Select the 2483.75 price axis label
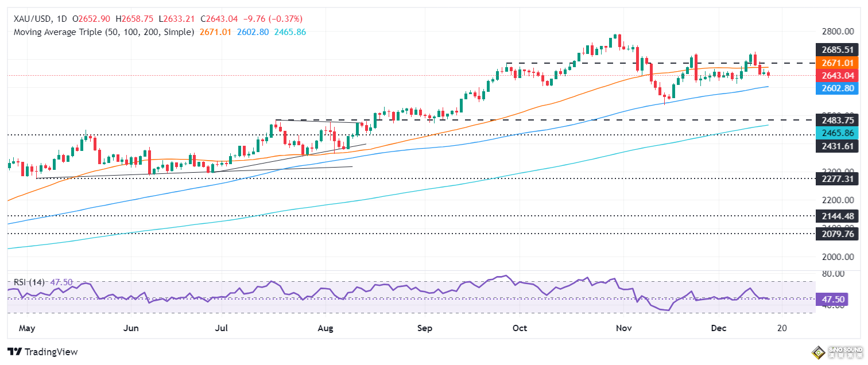The width and height of the screenshot is (868, 365). pos(838,120)
